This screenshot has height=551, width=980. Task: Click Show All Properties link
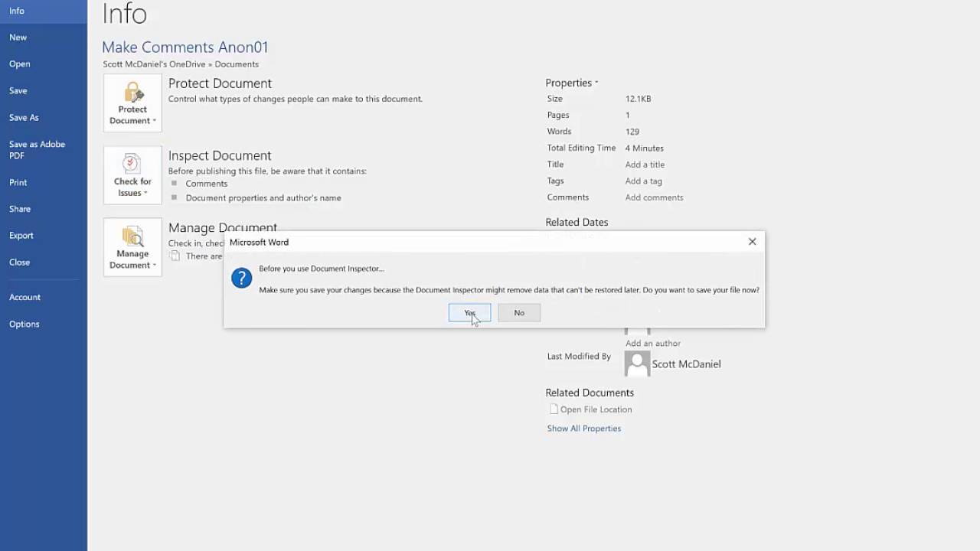pos(584,429)
